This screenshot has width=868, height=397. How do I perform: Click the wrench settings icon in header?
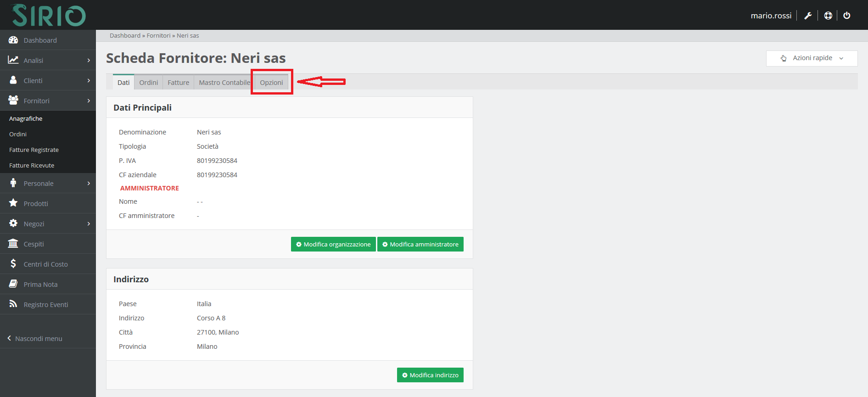pyautogui.click(x=808, y=16)
